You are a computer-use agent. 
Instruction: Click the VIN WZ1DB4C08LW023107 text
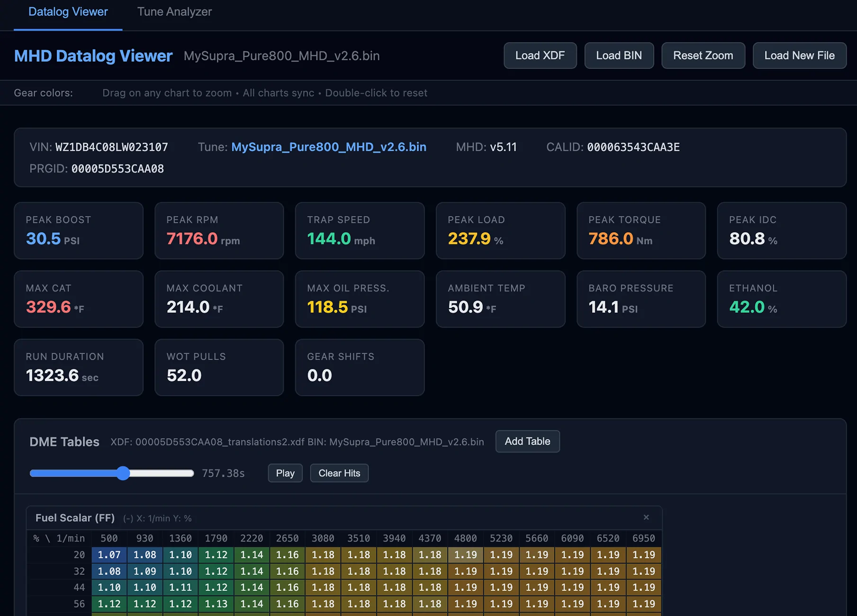(99, 147)
